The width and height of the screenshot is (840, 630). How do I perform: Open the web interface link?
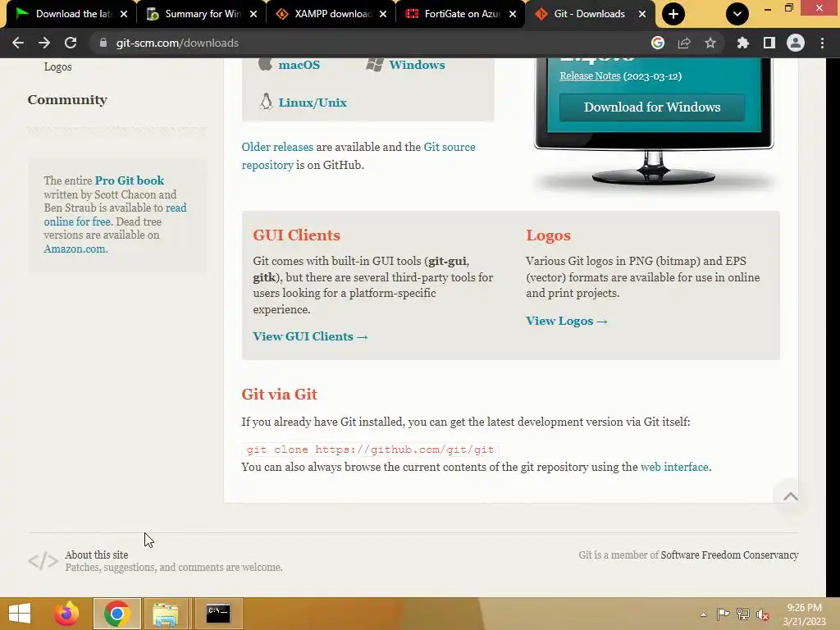tap(674, 467)
